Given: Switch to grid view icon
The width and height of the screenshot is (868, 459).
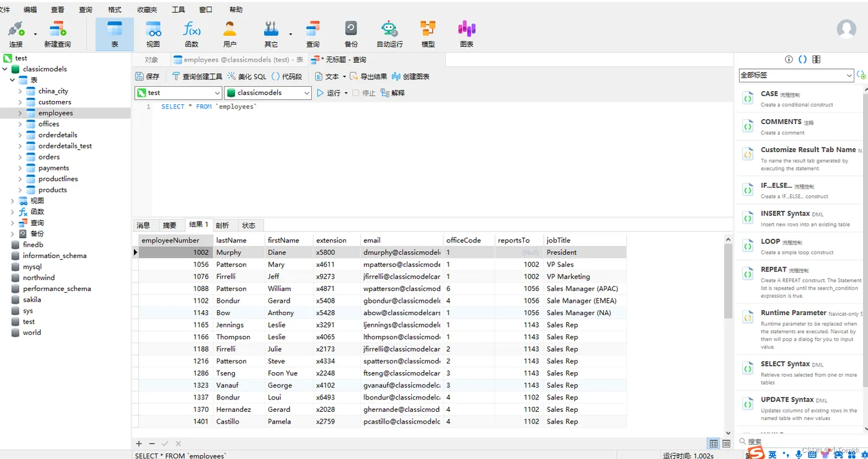Looking at the screenshot, I should click(714, 443).
